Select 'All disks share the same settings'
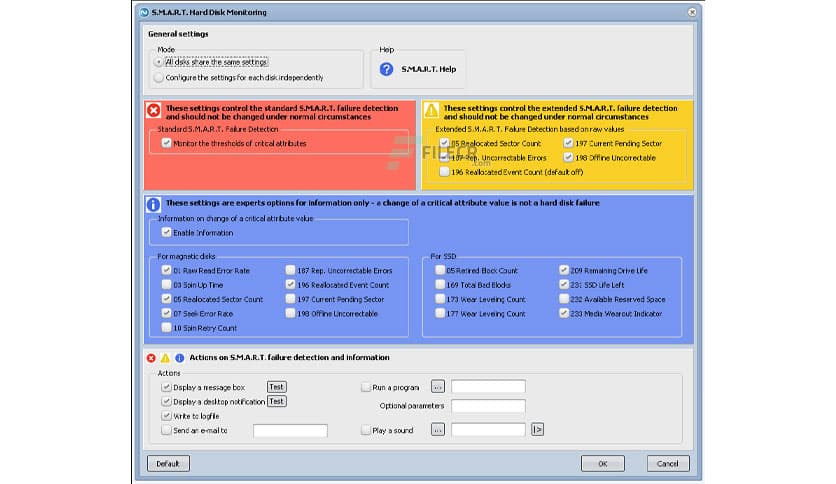Image resolution: width=836 pixels, height=484 pixels. [159, 62]
